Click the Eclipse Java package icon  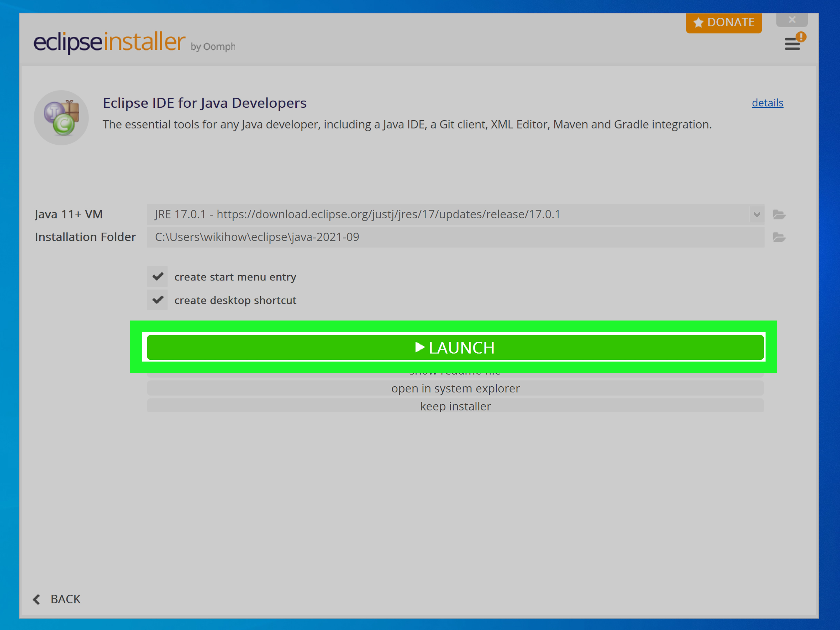tap(61, 118)
